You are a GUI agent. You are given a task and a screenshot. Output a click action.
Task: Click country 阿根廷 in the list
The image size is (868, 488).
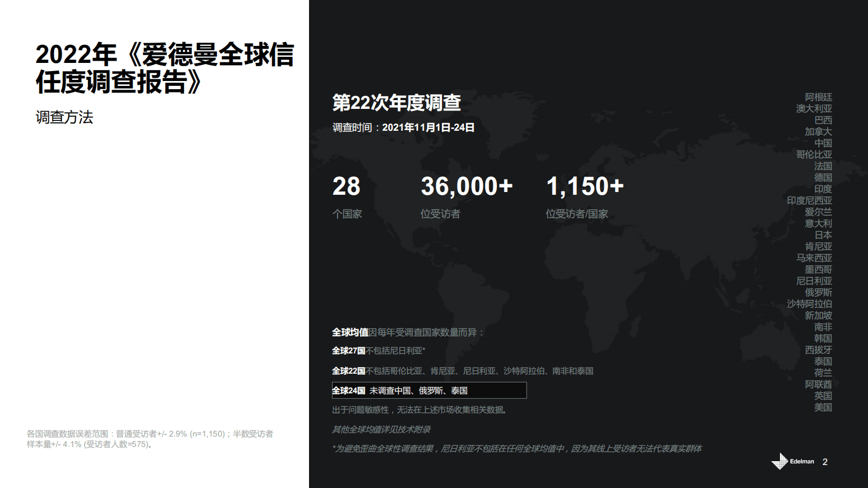point(818,97)
